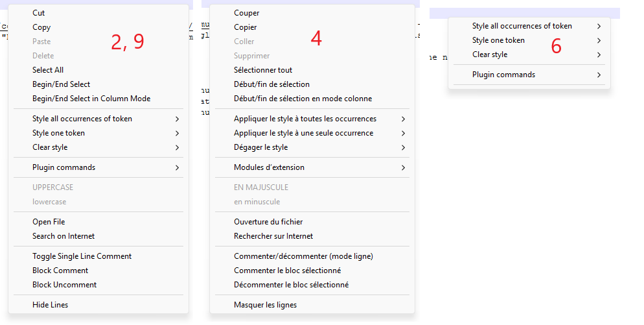Open the Modules d'extension submenu arrow
Screen dimensions: 644x325
click(x=403, y=167)
